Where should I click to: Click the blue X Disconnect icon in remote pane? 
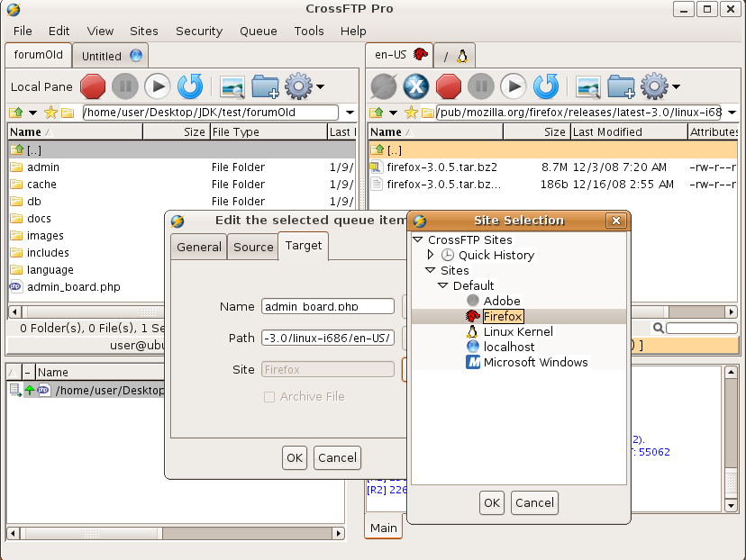(416, 86)
